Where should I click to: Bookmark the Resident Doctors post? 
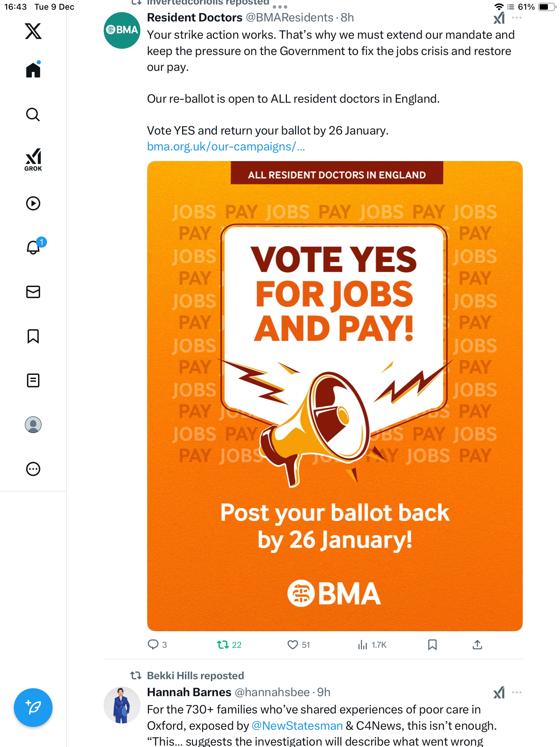pos(432,645)
